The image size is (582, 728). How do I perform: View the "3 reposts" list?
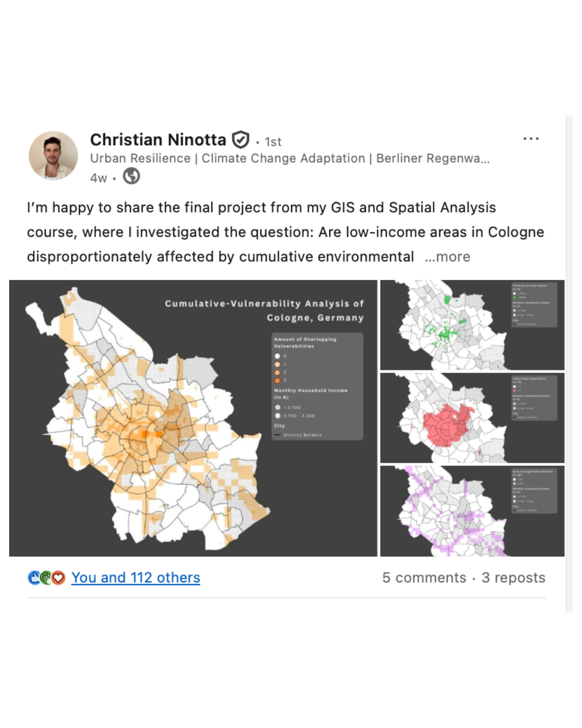tap(514, 578)
